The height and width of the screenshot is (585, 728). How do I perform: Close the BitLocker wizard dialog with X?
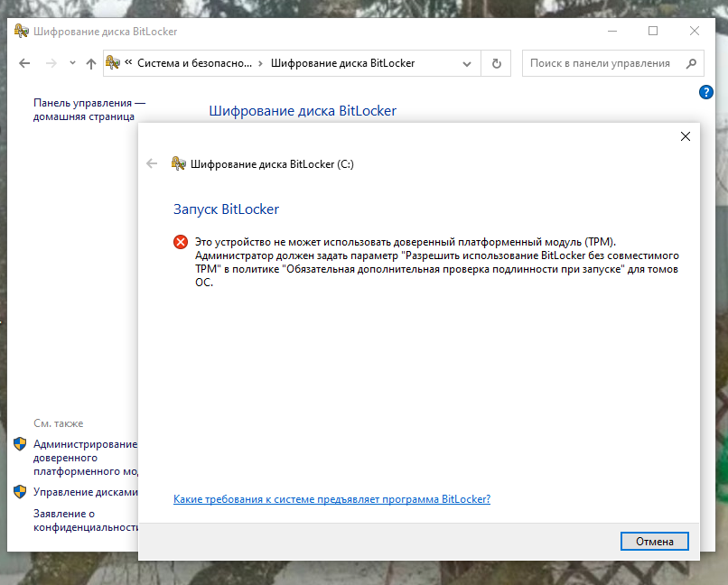coord(686,136)
